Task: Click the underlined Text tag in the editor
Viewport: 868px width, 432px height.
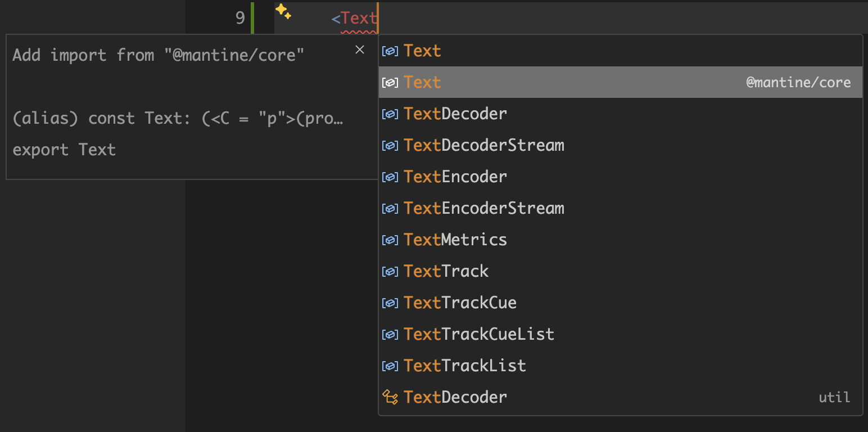Action: (359, 19)
